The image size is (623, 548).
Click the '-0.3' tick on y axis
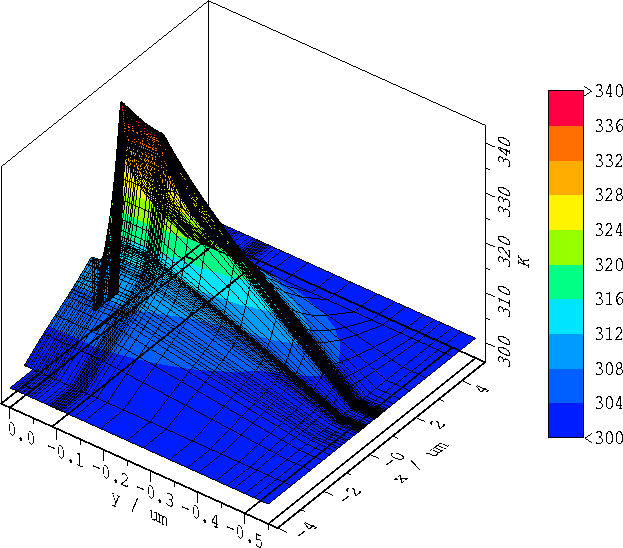(156, 496)
